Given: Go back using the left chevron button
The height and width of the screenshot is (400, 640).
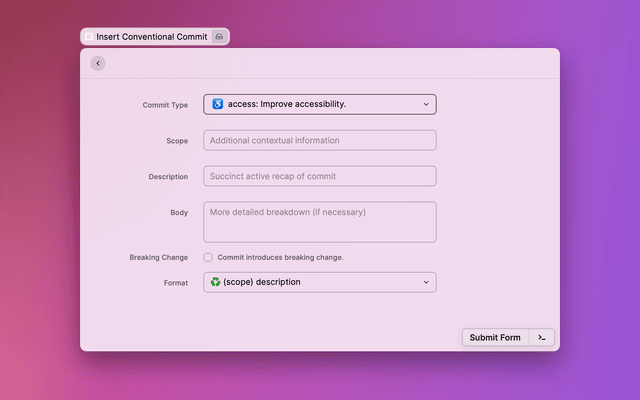Looking at the screenshot, I should tap(97, 63).
